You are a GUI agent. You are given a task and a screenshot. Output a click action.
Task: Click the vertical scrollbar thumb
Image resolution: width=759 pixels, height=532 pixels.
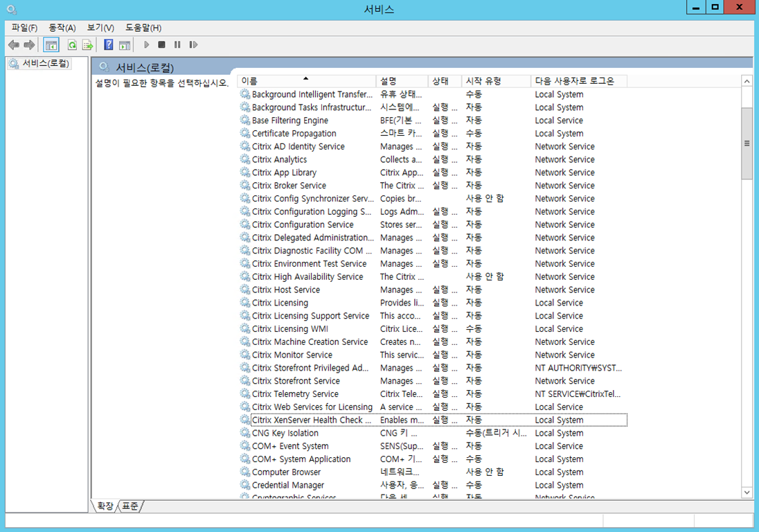point(747,143)
